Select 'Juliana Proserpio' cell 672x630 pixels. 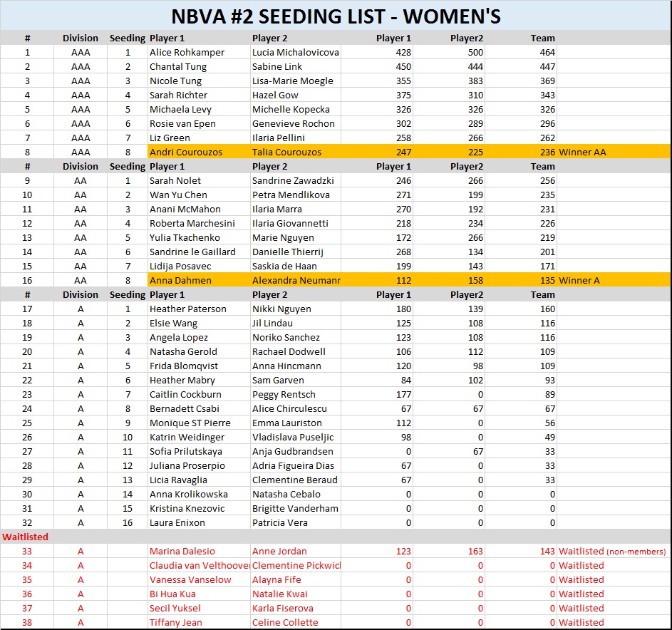[199, 465]
